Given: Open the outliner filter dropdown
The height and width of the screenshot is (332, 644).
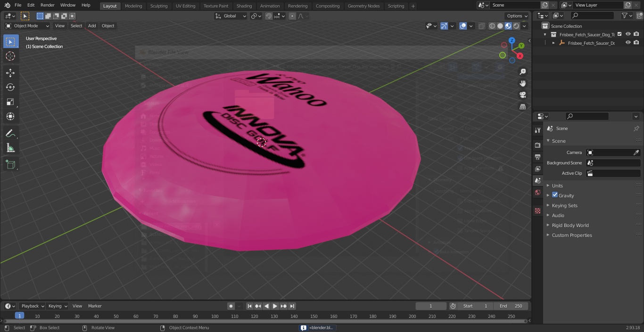Looking at the screenshot, I should [x=627, y=16].
